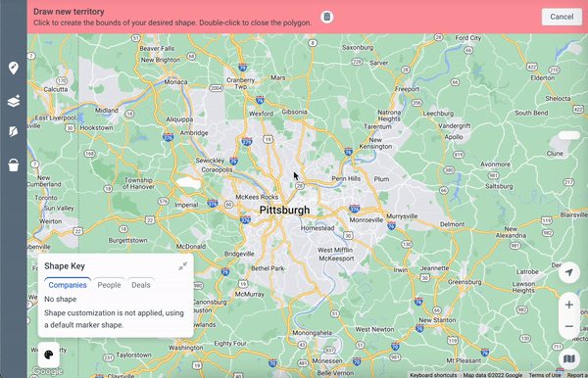Switch to the Deals tab
The width and height of the screenshot is (588, 378).
(x=141, y=285)
